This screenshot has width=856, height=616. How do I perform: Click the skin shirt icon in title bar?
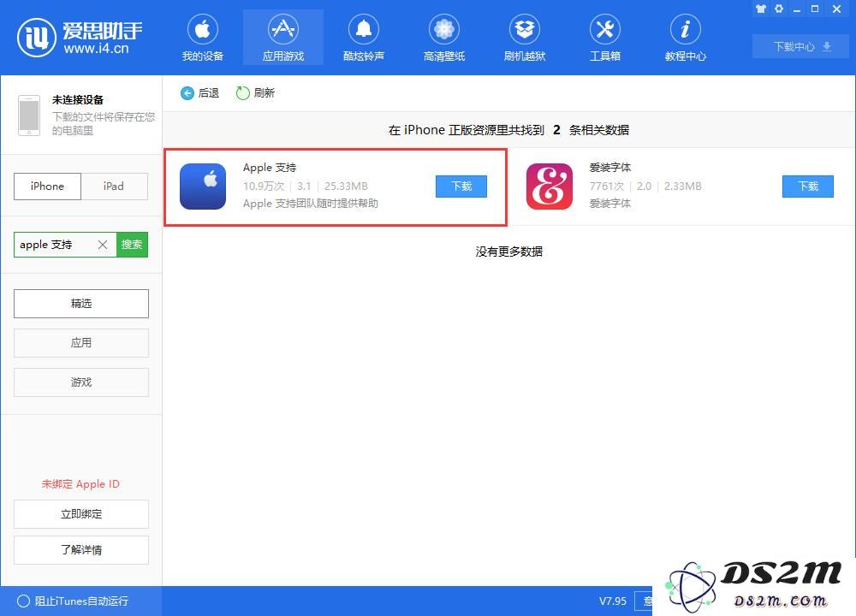pos(760,9)
